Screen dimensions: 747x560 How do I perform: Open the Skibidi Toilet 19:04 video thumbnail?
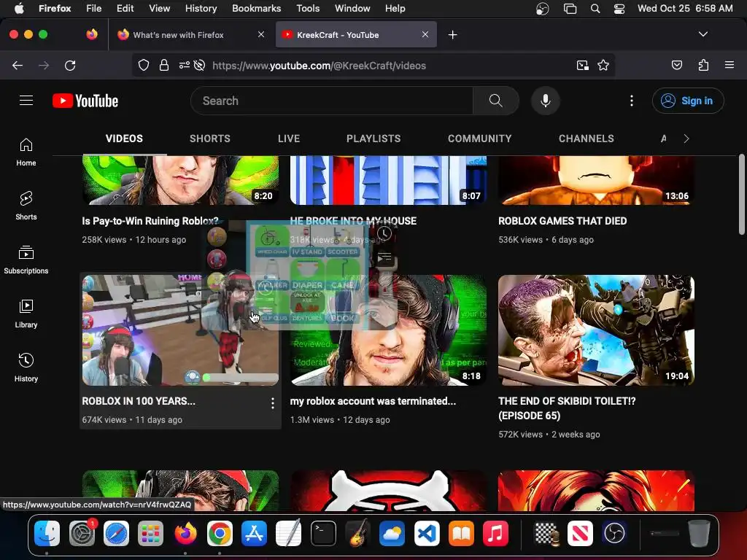click(x=596, y=330)
